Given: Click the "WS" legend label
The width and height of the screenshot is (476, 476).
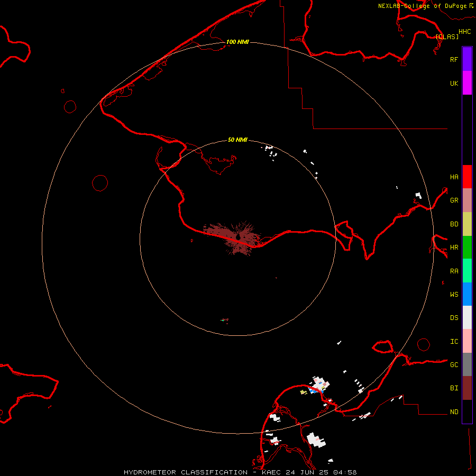Looking at the screenshot, I should pos(454,294).
